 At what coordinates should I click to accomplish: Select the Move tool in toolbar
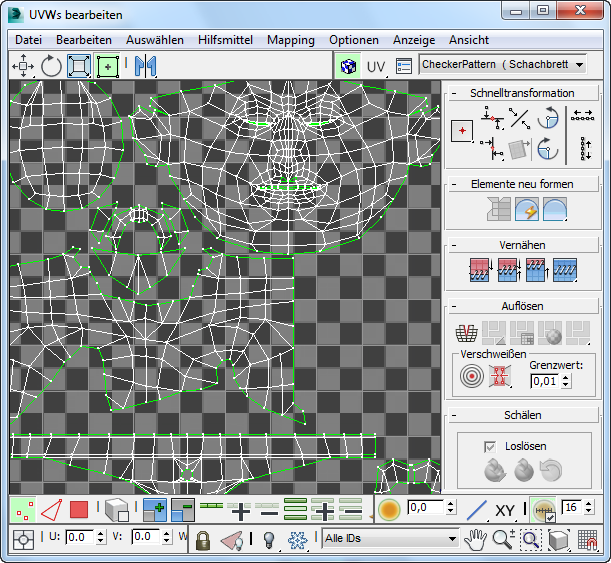point(23,66)
